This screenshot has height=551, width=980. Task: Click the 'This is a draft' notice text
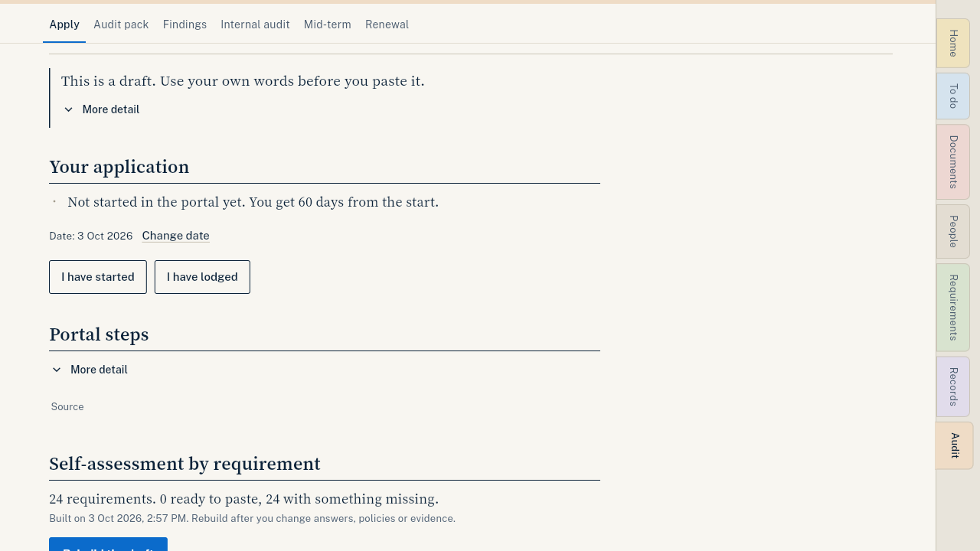click(243, 81)
